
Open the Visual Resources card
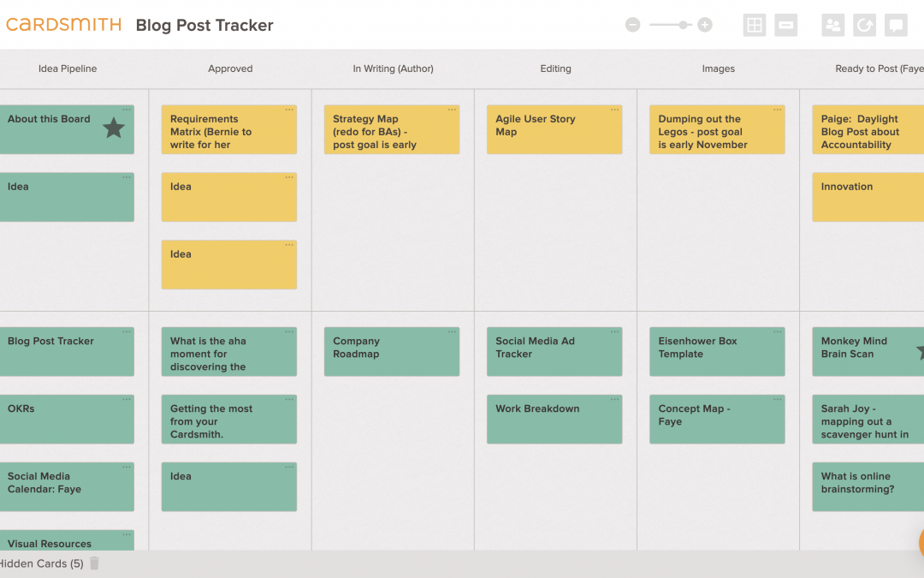click(67, 540)
